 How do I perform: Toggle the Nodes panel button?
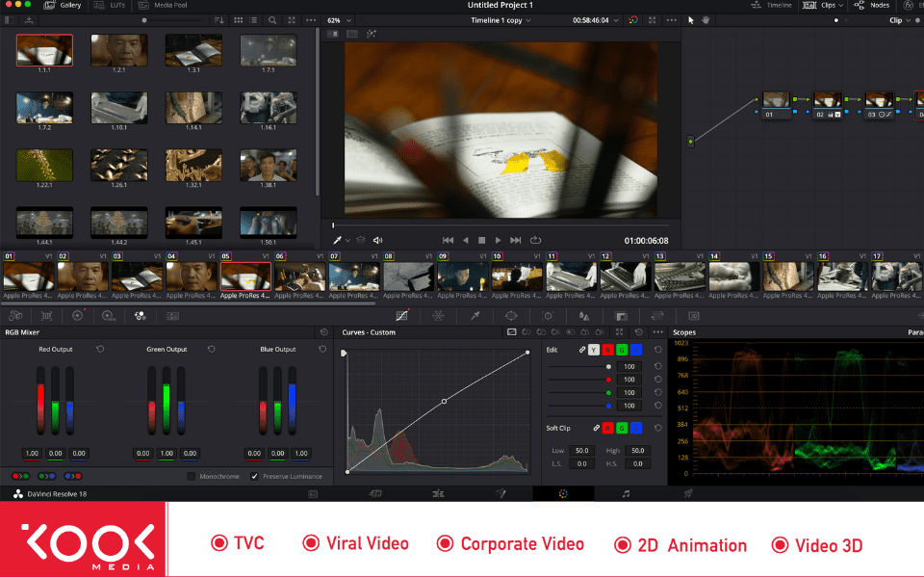click(x=872, y=6)
